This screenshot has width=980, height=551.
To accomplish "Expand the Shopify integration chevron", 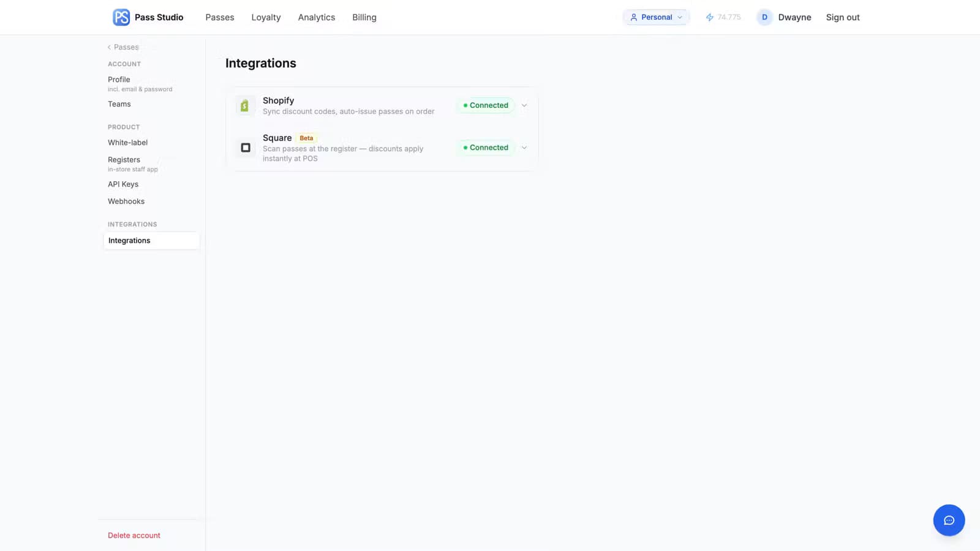I will pos(524,105).
